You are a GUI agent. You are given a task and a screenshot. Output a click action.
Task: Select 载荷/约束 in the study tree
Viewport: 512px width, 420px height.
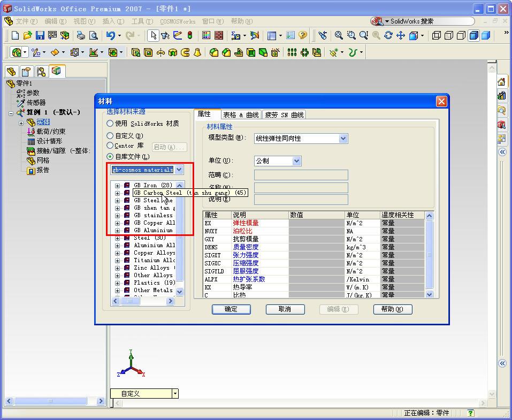point(51,131)
